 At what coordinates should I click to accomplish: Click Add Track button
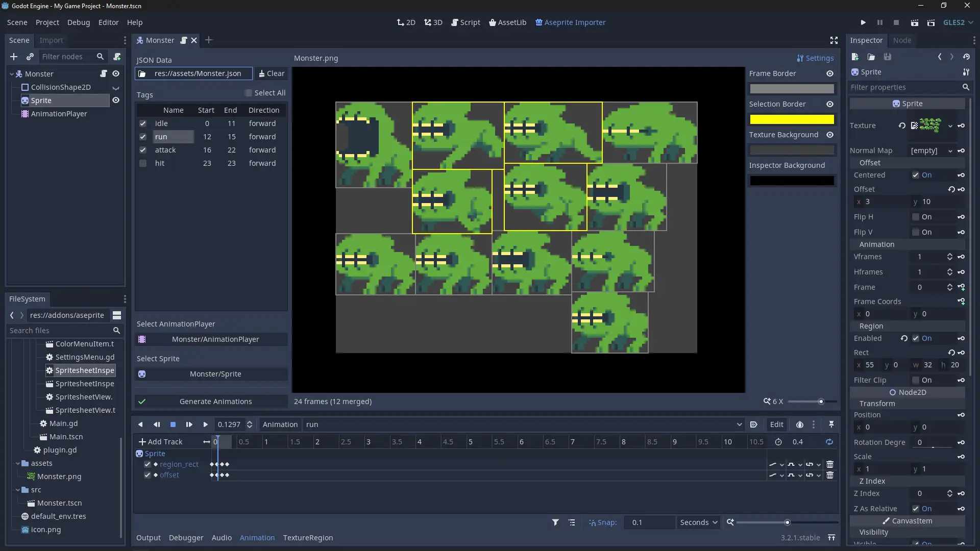[161, 442]
